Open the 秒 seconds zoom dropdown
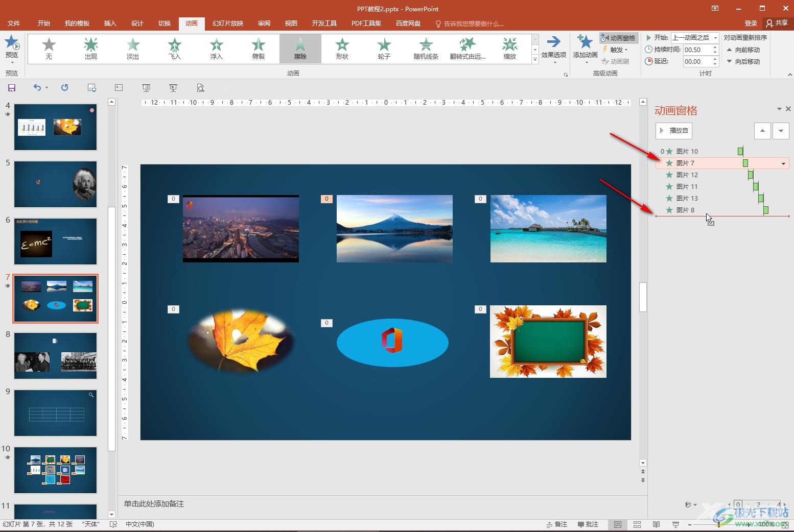The height and width of the screenshot is (532, 794). click(691, 505)
